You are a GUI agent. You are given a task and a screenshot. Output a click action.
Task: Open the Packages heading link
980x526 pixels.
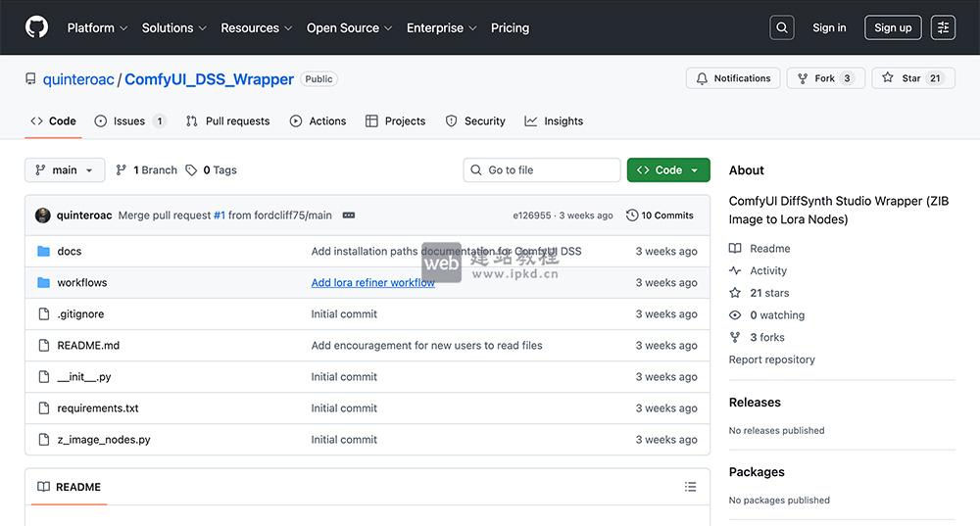pyautogui.click(x=757, y=472)
